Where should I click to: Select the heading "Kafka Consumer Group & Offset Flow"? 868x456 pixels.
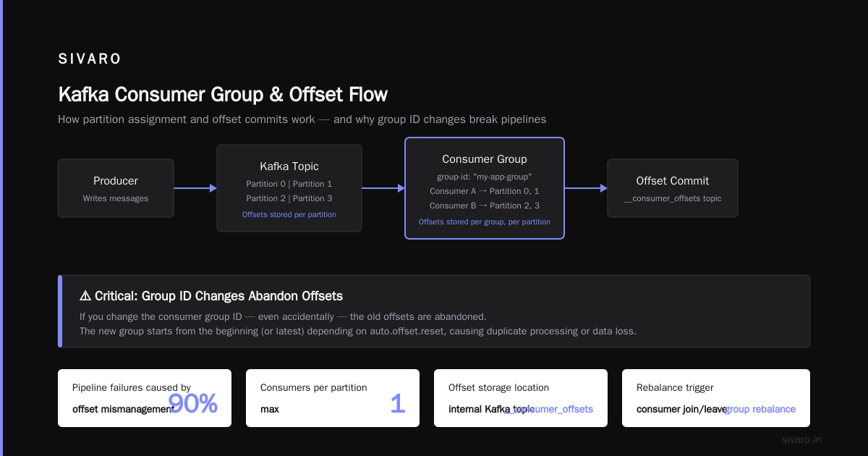(x=223, y=95)
